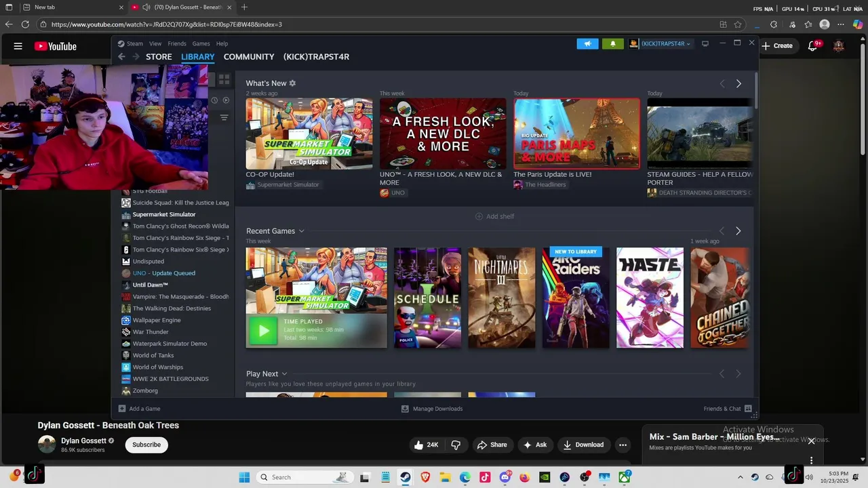Open What's New settings gear
Screen dimensions: 868x488
[292, 83]
